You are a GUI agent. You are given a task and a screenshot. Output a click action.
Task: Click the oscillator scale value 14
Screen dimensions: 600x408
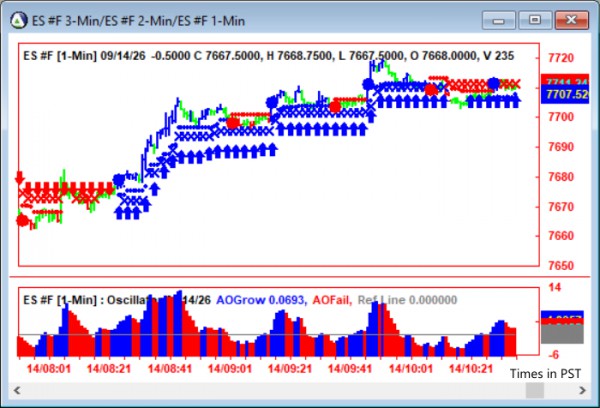pos(554,287)
